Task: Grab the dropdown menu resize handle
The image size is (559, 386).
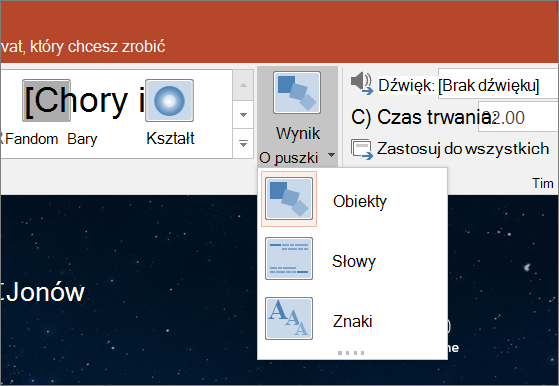Action: [351, 353]
